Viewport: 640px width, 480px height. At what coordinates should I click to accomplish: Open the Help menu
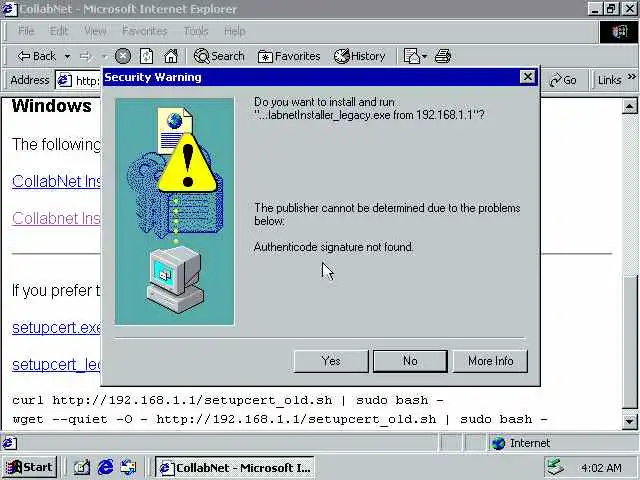coord(235,31)
